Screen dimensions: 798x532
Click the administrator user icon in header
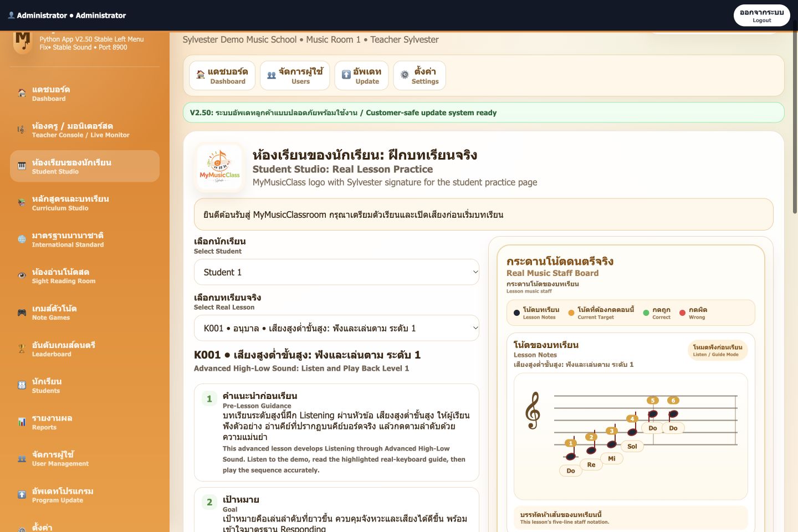[11, 16]
